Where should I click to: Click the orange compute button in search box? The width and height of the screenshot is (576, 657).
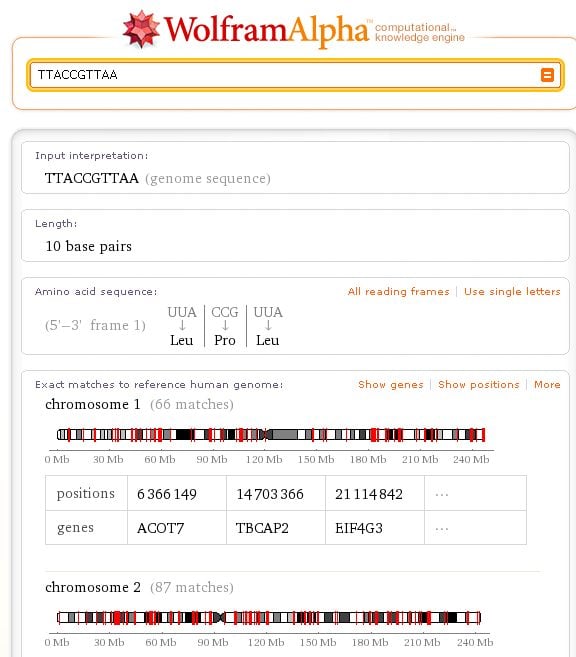pos(547,75)
